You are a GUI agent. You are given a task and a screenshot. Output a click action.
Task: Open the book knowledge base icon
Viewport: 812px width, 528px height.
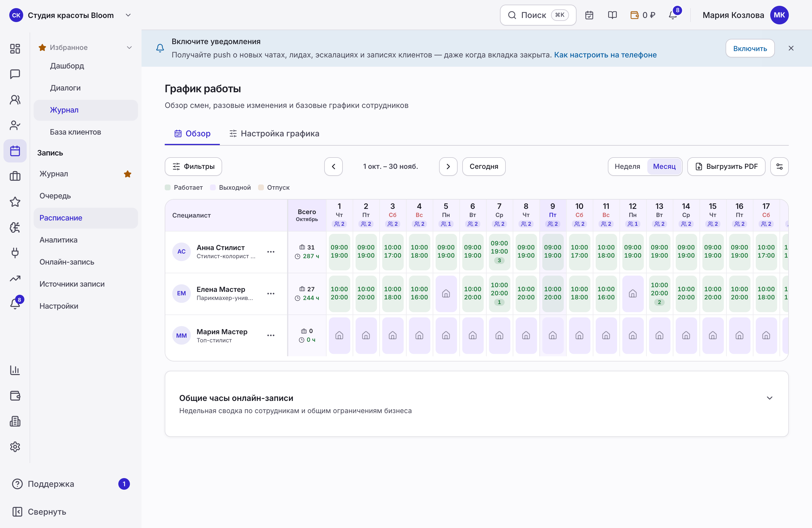(612, 15)
